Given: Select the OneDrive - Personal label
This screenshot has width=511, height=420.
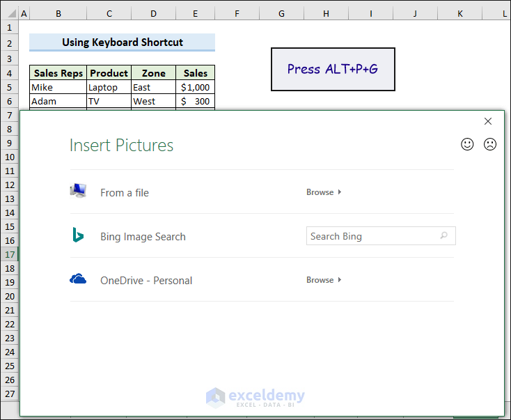Looking at the screenshot, I should (x=146, y=281).
